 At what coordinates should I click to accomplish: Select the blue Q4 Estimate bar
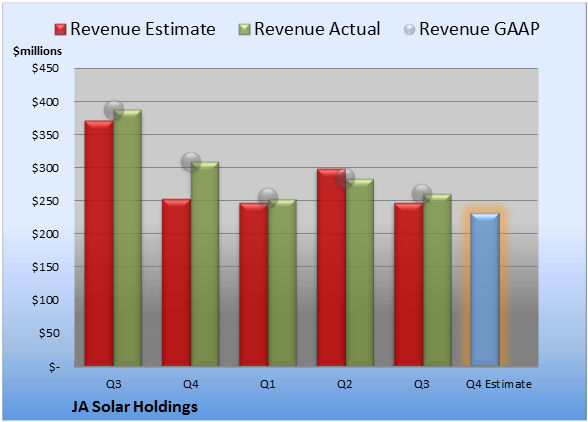point(485,290)
